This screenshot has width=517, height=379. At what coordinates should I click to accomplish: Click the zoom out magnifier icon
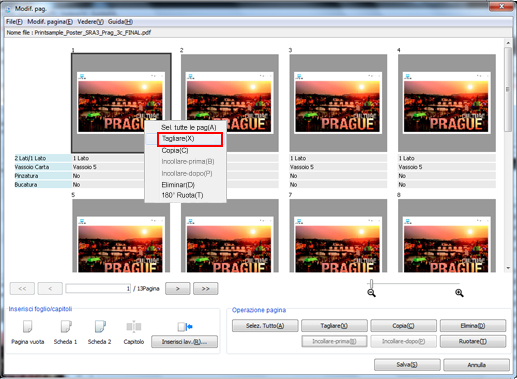(371, 293)
